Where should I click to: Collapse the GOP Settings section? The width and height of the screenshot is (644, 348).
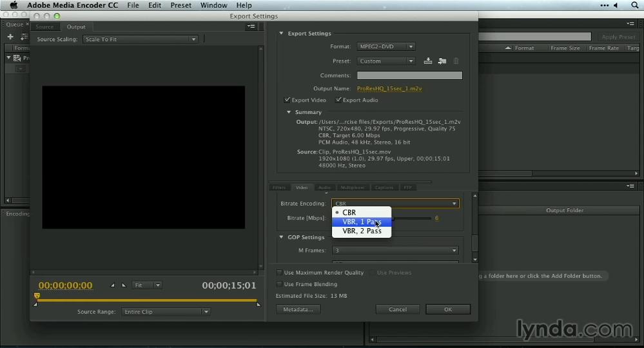282,237
